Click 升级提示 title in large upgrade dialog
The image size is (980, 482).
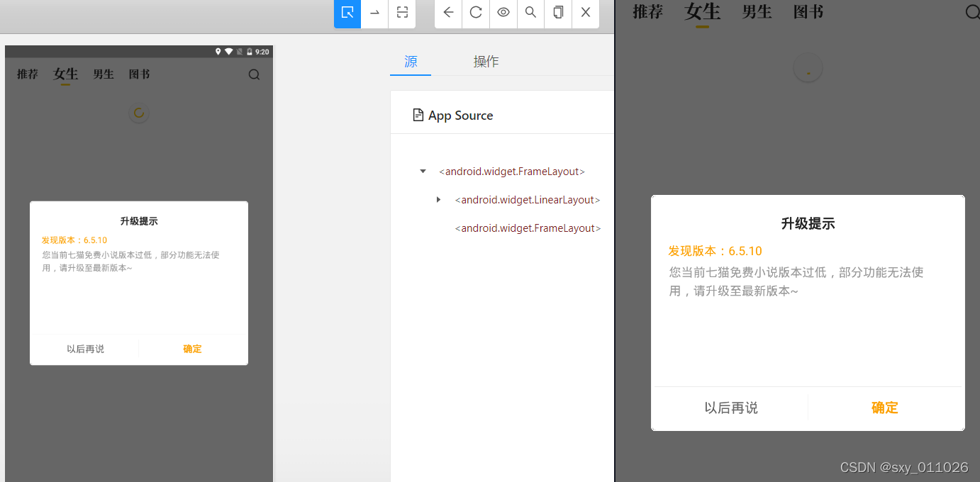click(808, 224)
